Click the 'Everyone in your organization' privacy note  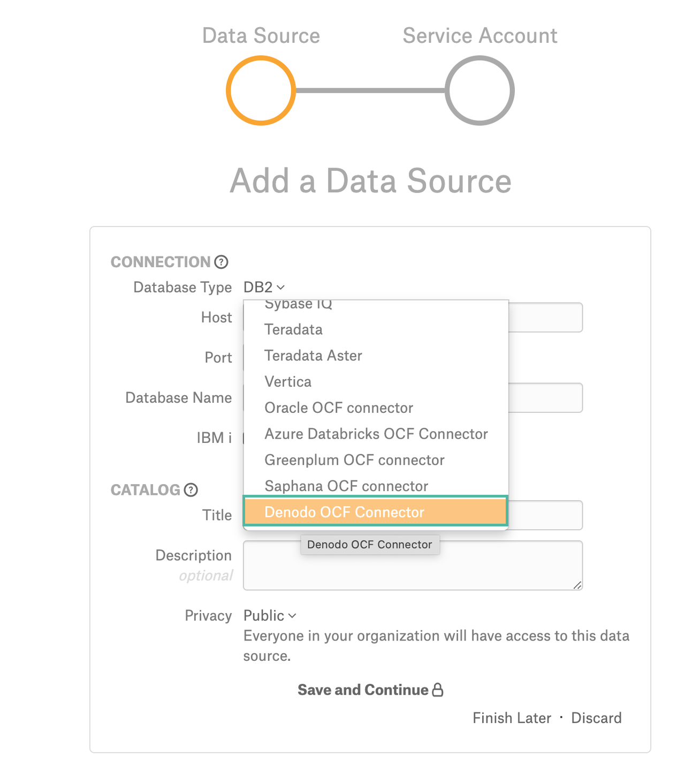coord(436,646)
